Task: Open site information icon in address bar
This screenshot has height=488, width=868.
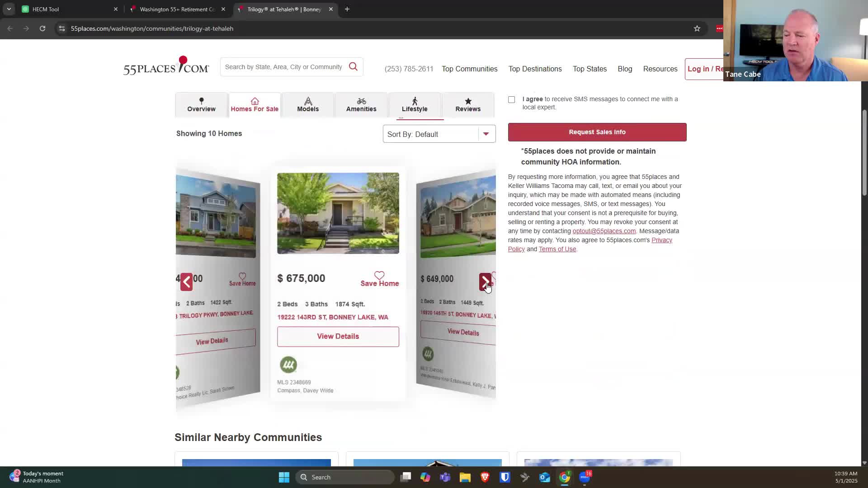Action: (62, 28)
